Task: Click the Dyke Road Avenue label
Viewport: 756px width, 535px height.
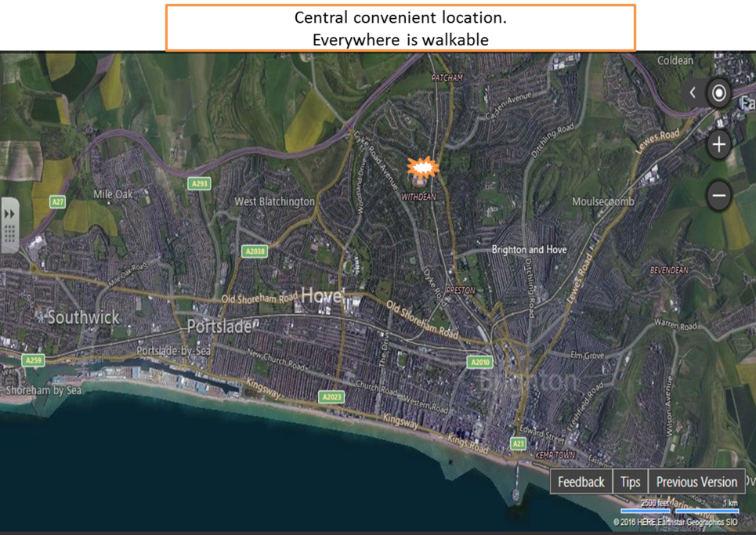Action: (x=375, y=160)
